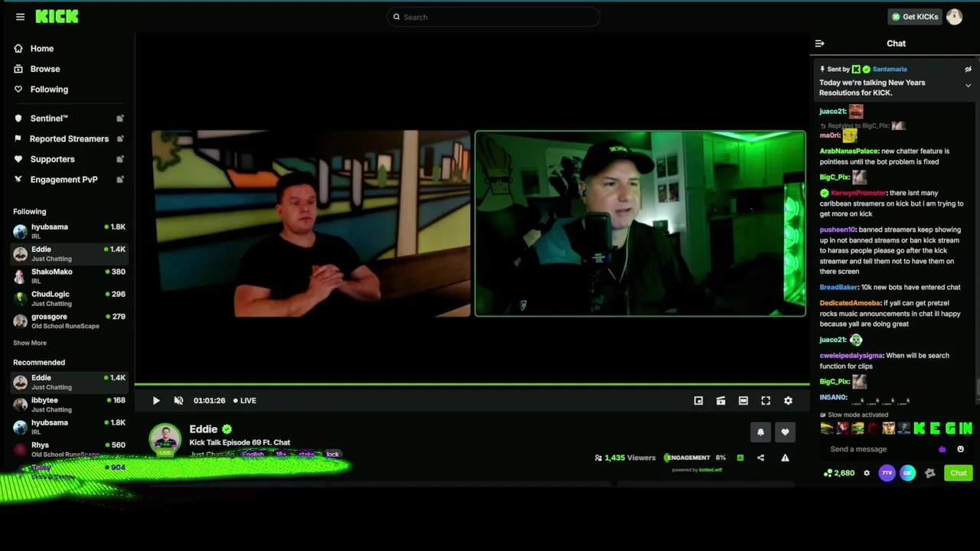Screen dimensions: 980x551
Task: Open the hamburger sidebar menu
Action: pyautogui.click(x=20, y=17)
